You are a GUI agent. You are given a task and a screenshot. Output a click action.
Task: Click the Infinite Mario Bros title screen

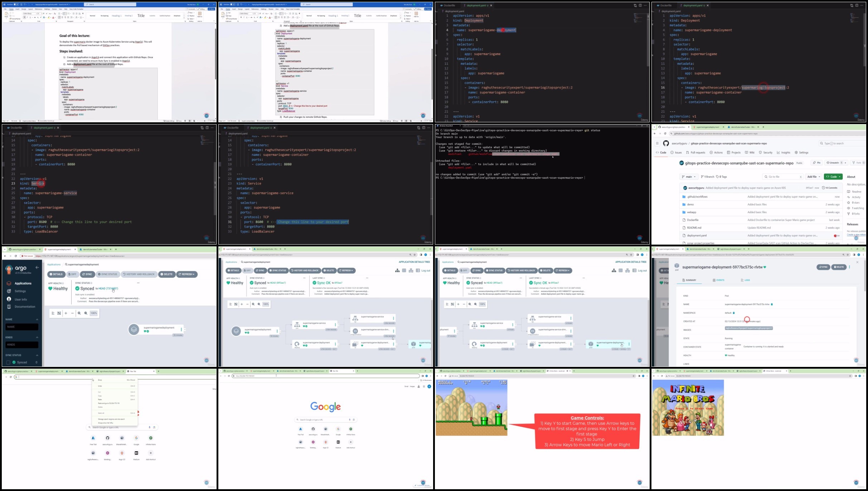(688, 408)
